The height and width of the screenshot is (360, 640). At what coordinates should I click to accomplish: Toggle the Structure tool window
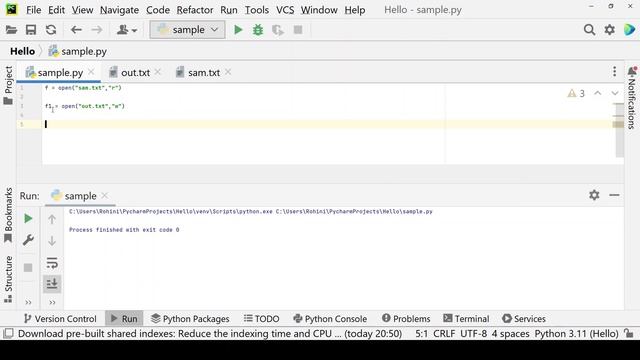coord(8,279)
